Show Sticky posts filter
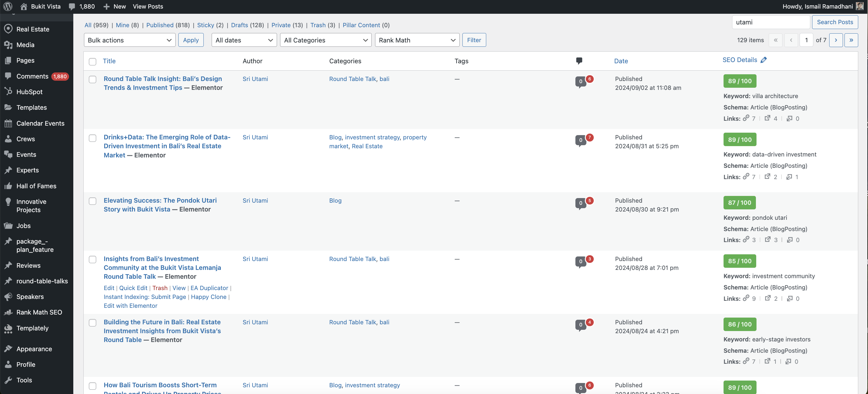Screen dimensions: 868x394 click(x=206, y=25)
